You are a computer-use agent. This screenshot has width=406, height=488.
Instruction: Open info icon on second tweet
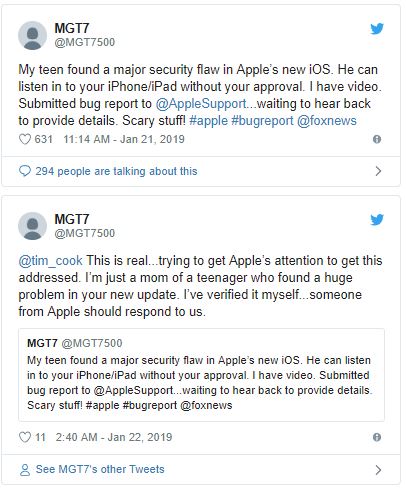(377, 437)
